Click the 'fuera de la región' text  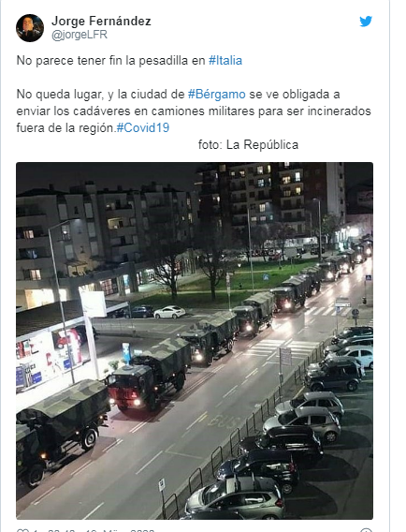tap(65, 127)
